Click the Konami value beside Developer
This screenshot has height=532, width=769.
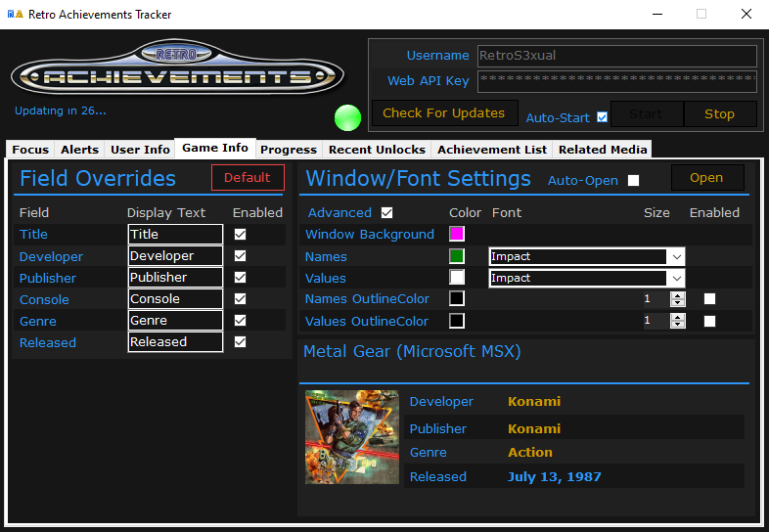(x=534, y=402)
